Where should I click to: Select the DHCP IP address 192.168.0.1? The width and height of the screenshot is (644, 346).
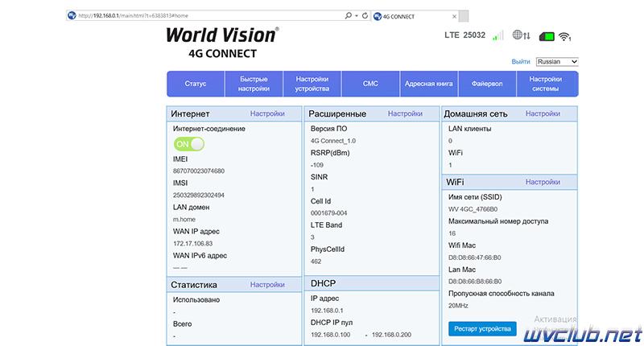coord(327,311)
